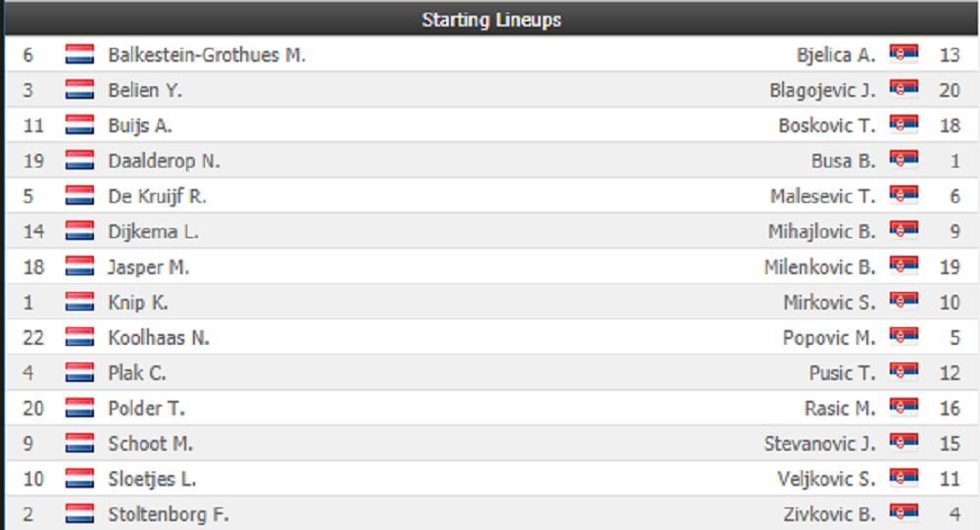
Task: Click the Serbia flag beside Popovic M.
Action: pyautogui.click(x=904, y=338)
